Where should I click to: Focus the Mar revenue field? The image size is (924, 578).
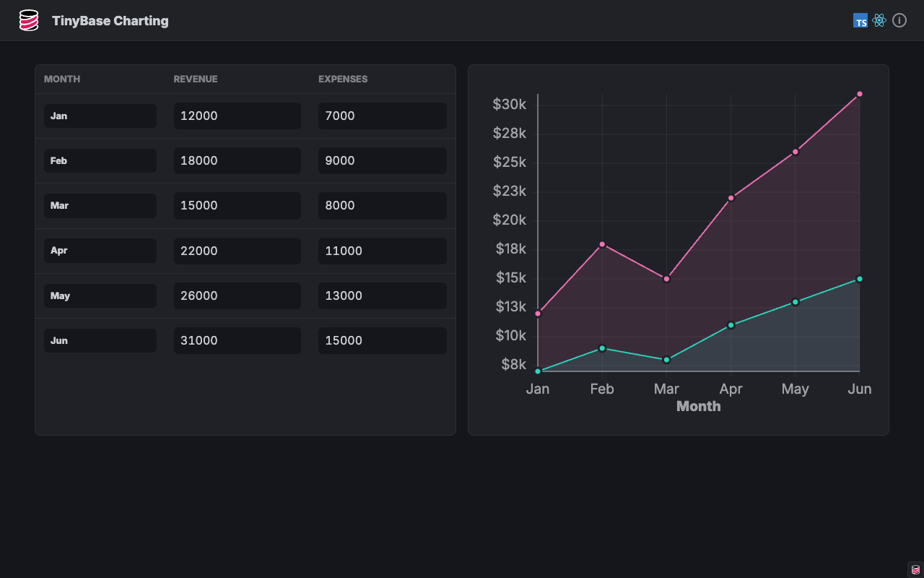[x=237, y=205]
